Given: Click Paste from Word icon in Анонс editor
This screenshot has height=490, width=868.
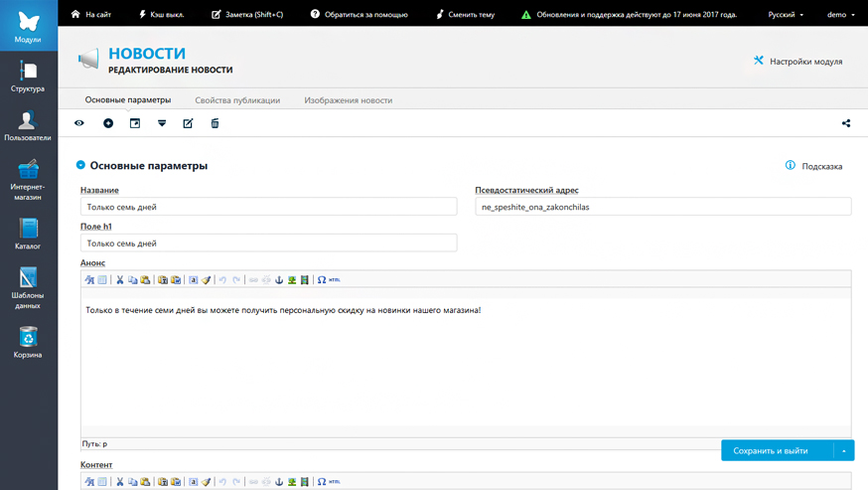Looking at the screenshot, I should point(176,280).
